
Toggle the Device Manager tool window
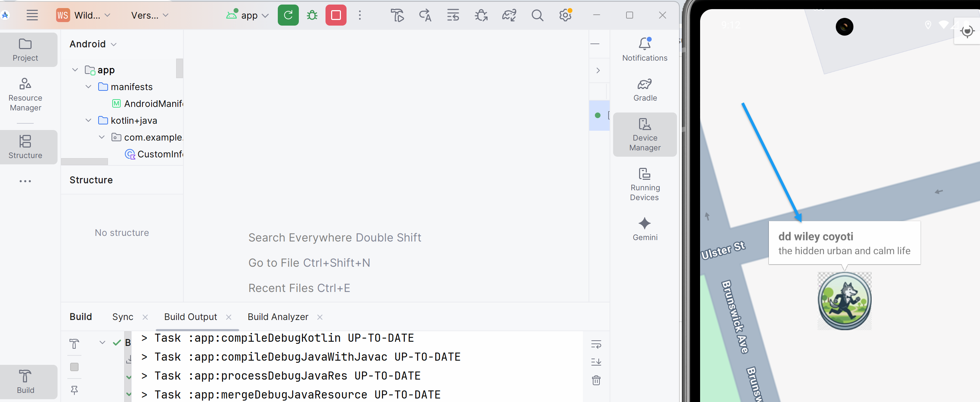[644, 135]
